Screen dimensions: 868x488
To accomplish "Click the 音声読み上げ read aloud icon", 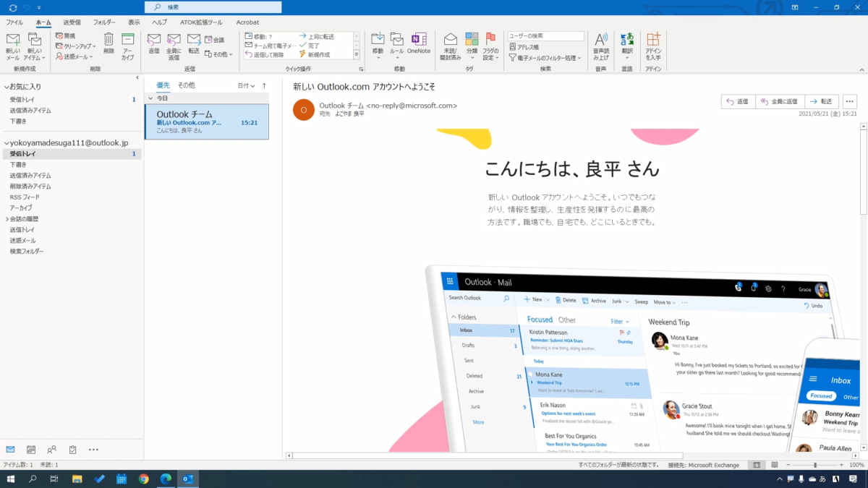I will (x=600, y=46).
